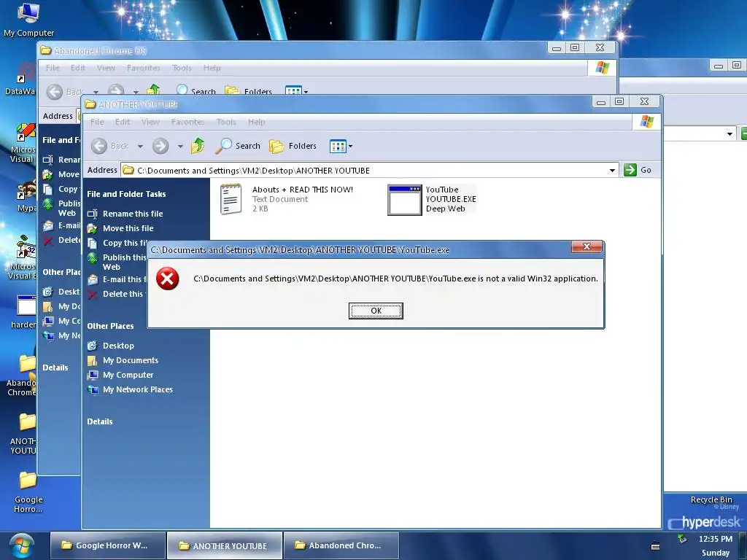Select the YouTube.exe file icon

pyautogui.click(x=404, y=200)
